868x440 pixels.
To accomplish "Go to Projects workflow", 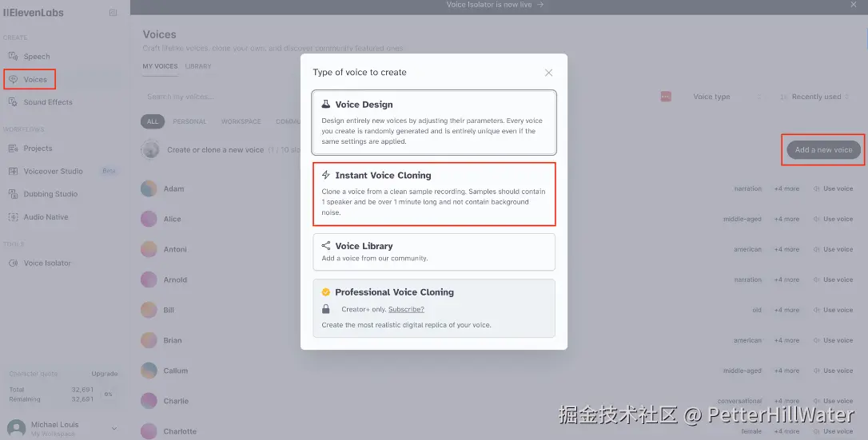I will [38, 149].
